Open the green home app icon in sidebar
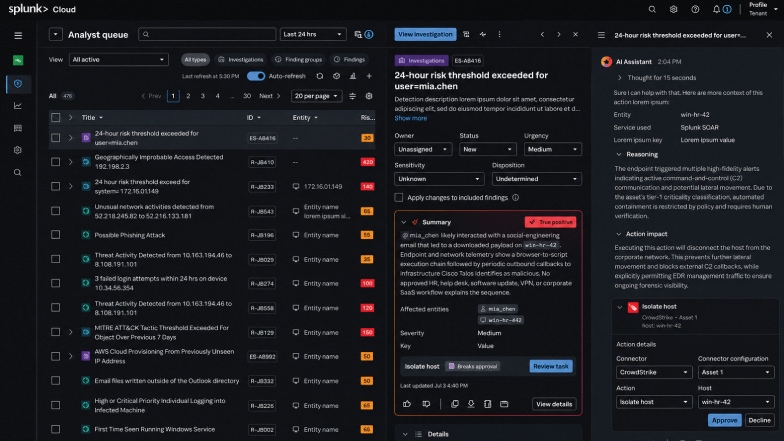Screen dimensions: 784x441 pos(18,60)
